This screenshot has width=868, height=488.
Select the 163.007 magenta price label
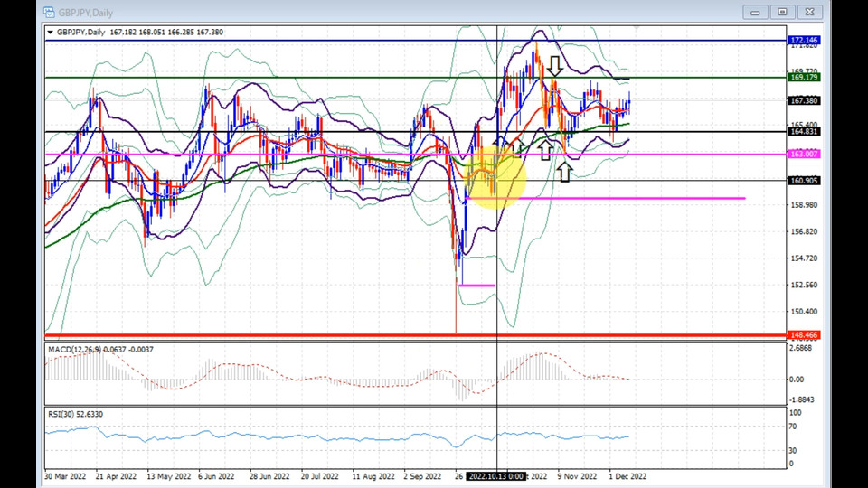(804, 154)
